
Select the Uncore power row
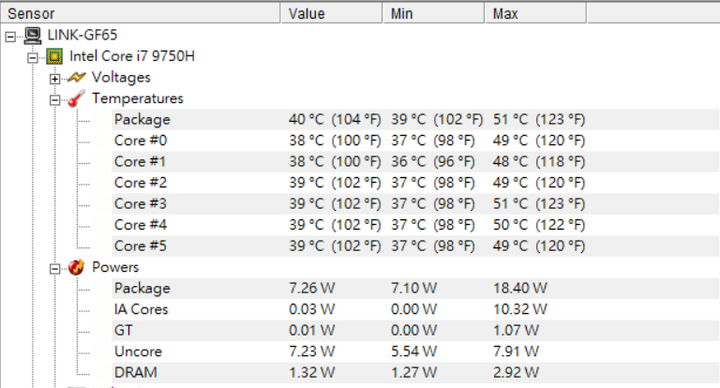click(415, 352)
